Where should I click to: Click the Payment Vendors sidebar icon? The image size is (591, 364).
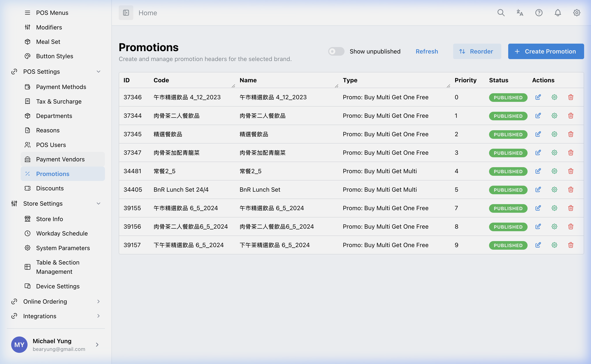click(28, 159)
